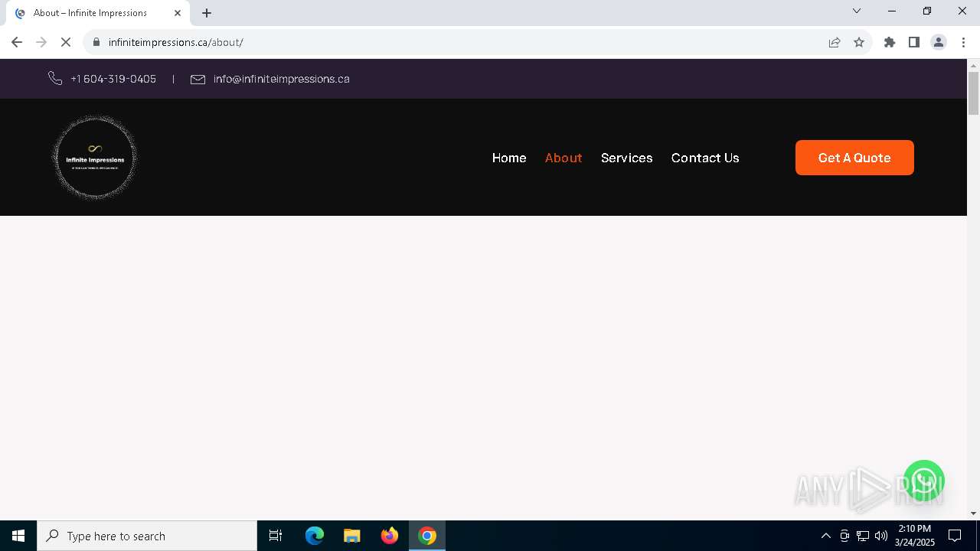Show hidden system tray icons
Screen dimensions: 980x551
pyautogui.click(x=826, y=536)
